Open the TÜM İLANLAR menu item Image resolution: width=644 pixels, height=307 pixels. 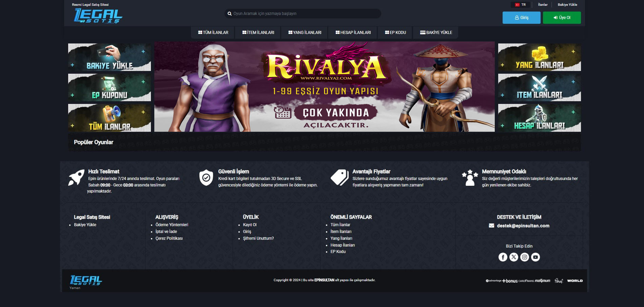[213, 33]
